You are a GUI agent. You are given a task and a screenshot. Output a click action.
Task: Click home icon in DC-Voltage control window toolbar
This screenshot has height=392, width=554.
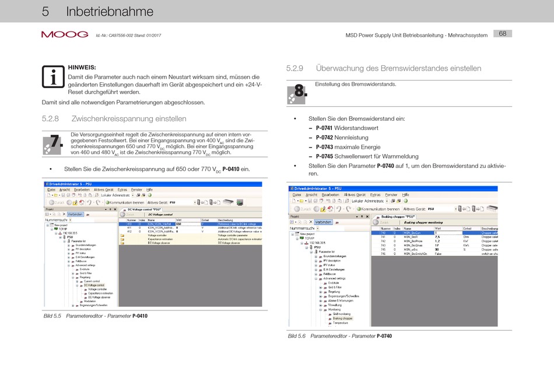tap(82, 202)
